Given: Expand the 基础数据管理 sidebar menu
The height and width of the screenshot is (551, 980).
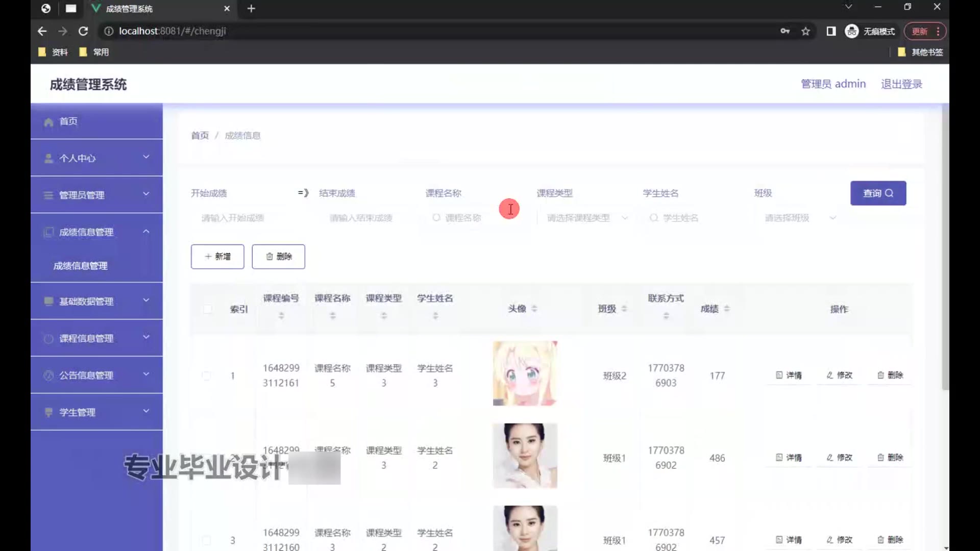Looking at the screenshot, I should (96, 301).
